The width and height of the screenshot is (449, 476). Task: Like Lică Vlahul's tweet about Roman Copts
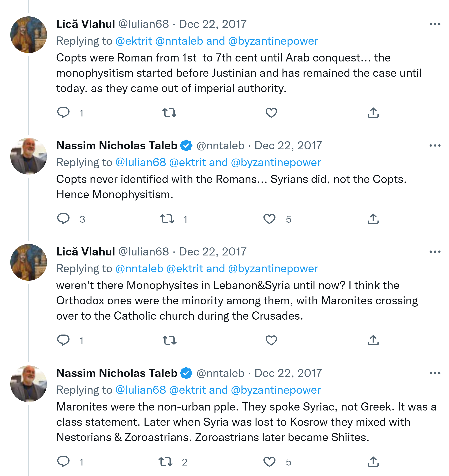coord(271,113)
